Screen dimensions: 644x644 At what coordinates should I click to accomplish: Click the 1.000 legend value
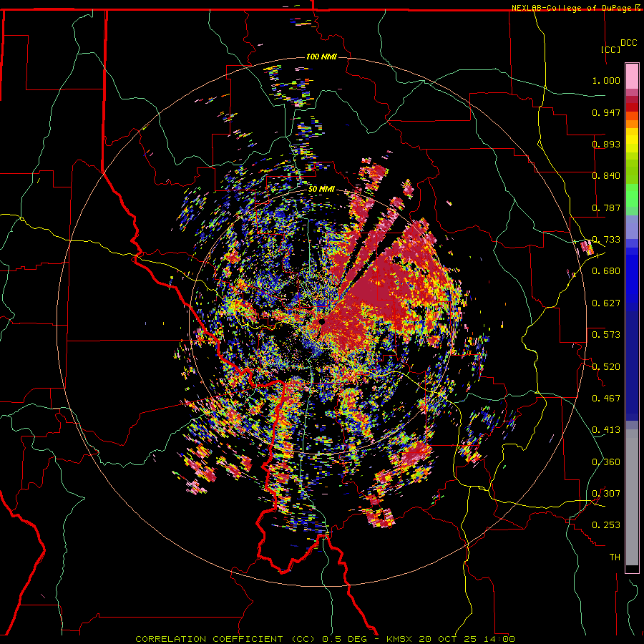tap(606, 80)
